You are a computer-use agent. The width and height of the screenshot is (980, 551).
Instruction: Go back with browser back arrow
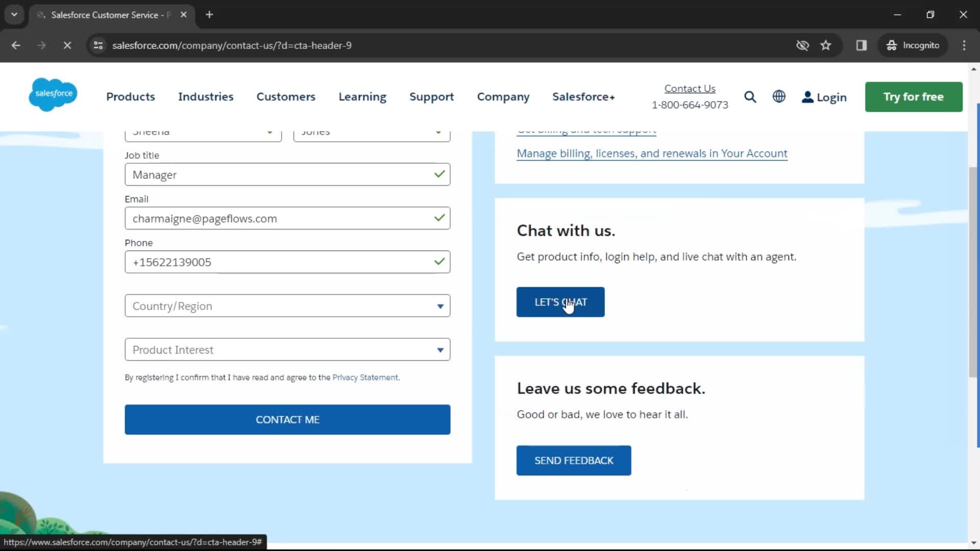pyautogui.click(x=16, y=45)
